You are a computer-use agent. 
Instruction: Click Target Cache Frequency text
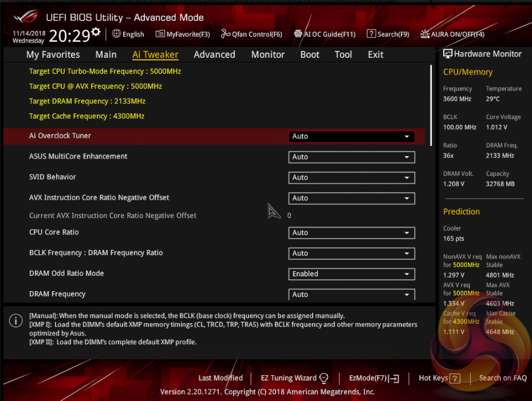pyautogui.click(x=87, y=116)
